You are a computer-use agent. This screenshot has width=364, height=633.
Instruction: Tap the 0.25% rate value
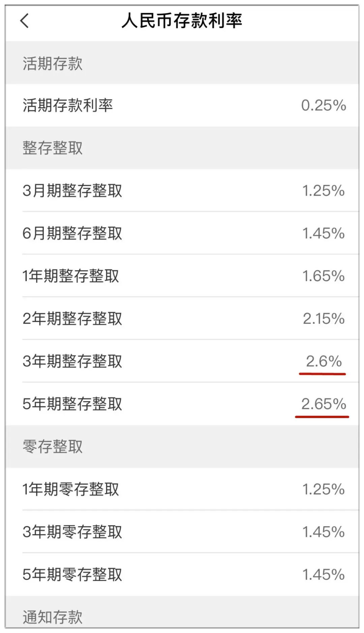[323, 105]
